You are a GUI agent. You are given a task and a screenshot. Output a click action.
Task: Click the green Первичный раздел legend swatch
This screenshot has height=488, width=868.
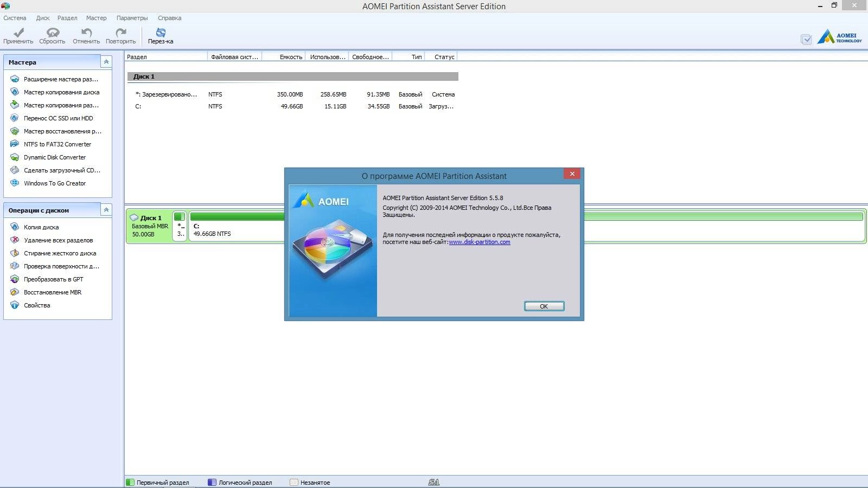(130, 482)
